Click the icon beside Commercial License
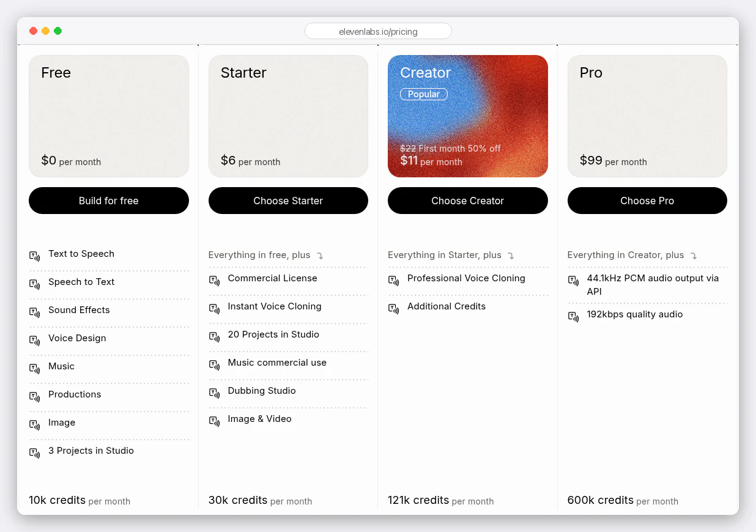 click(214, 281)
